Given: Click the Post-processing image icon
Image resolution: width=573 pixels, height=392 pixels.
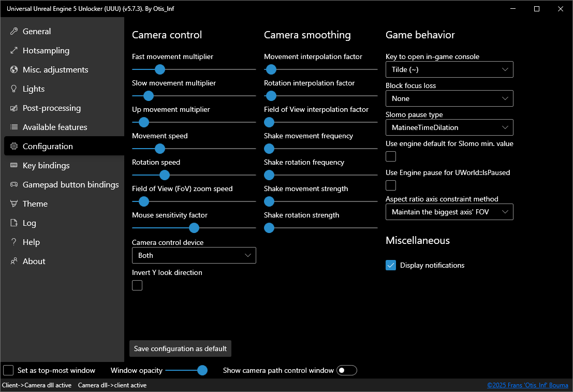Looking at the screenshot, I should [x=14, y=108].
